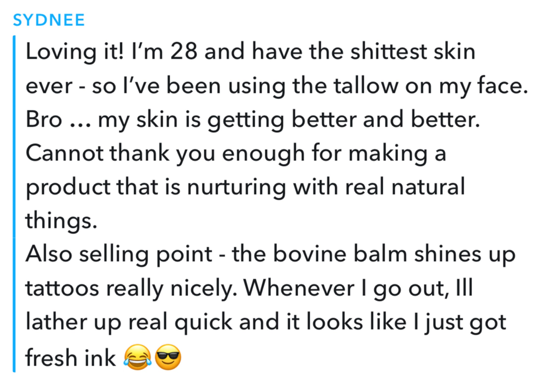
Task: Click the words "fresh ink"
Action: 70,358
